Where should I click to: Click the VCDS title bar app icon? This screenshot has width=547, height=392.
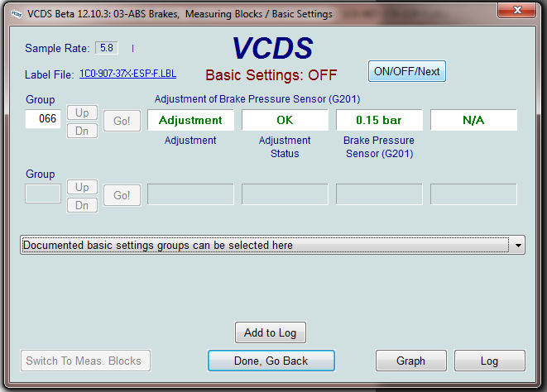point(14,13)
